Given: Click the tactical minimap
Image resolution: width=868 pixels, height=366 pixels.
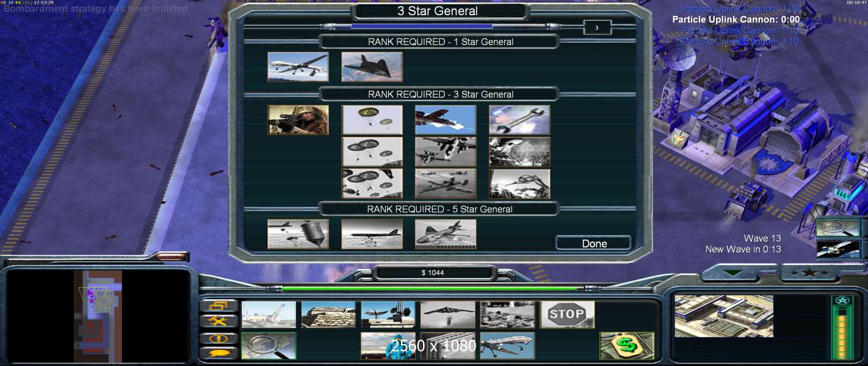Looking at the screenshot, I should (98, 316).
